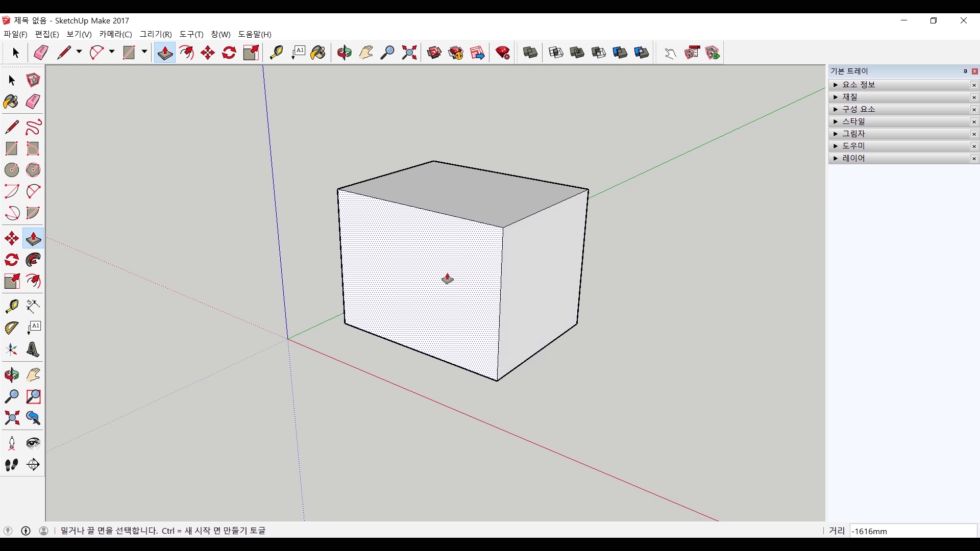This screenshot has height=551, width=980.
Task: Open the 그리기(R) menu
Action: pos(156,34)
